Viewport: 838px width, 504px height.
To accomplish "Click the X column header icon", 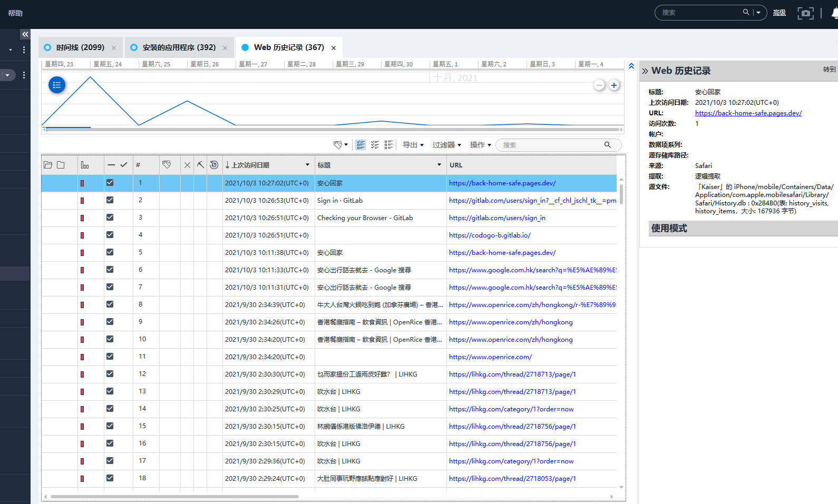I will click(187, 165).
